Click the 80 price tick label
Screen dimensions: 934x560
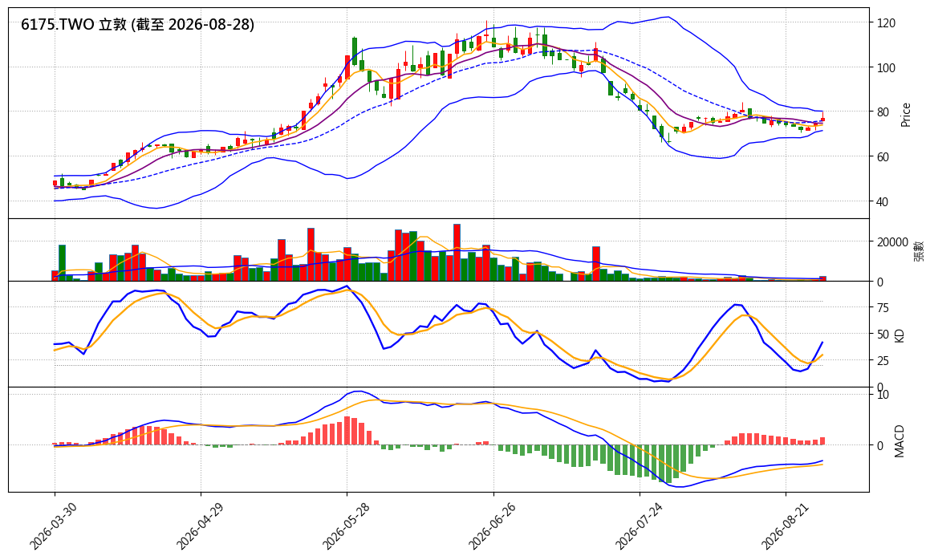pos(883,112)
